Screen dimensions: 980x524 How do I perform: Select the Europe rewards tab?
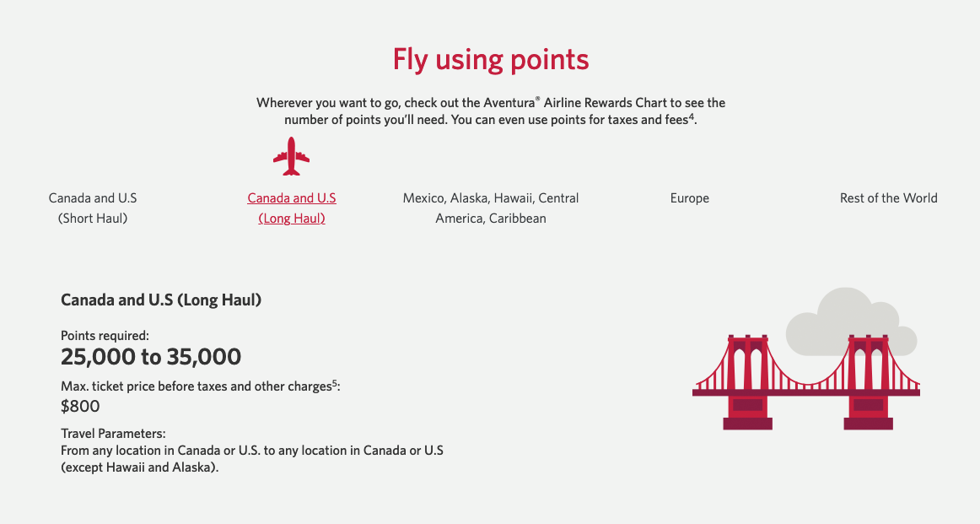(x=690, y=197)
